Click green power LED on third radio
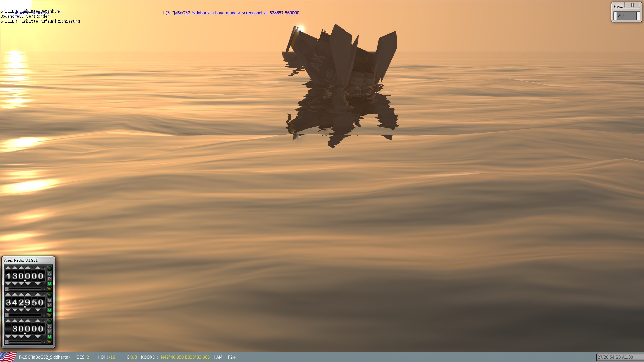 pos(49,321)
